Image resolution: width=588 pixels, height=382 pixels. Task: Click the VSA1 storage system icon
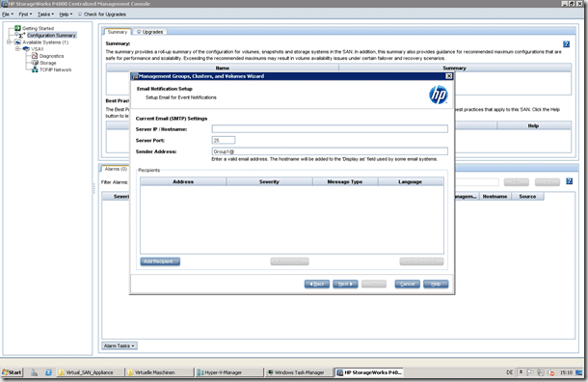pos(26,49)
